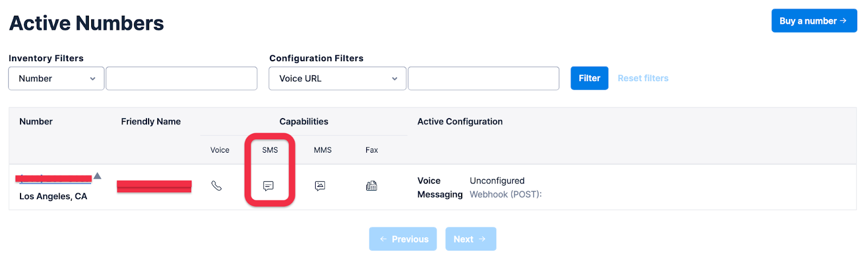The height and width of the screenshot is (261, 868).
Task: Click the Friendly Name column header
Action: click(151, 122)
